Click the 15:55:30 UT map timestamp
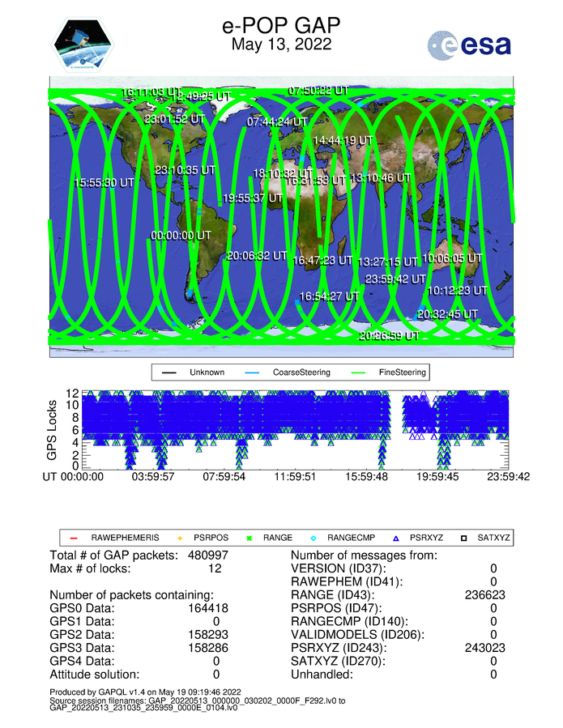563x728 pixels. (x=104, y=183)
